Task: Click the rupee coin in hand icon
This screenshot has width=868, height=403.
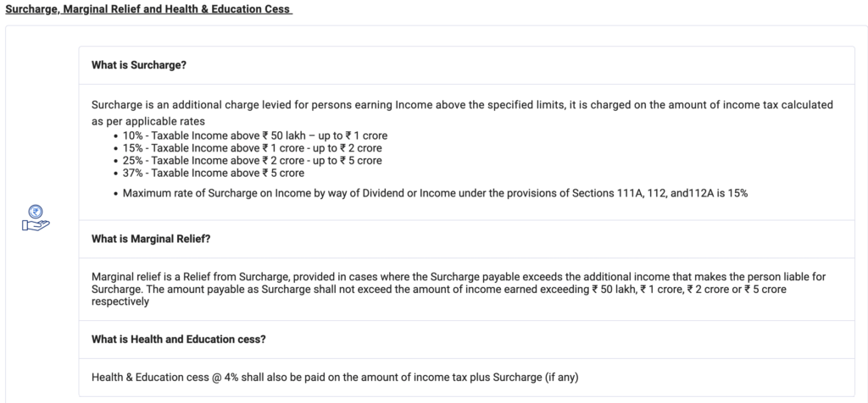Action: tap(36, 218)
